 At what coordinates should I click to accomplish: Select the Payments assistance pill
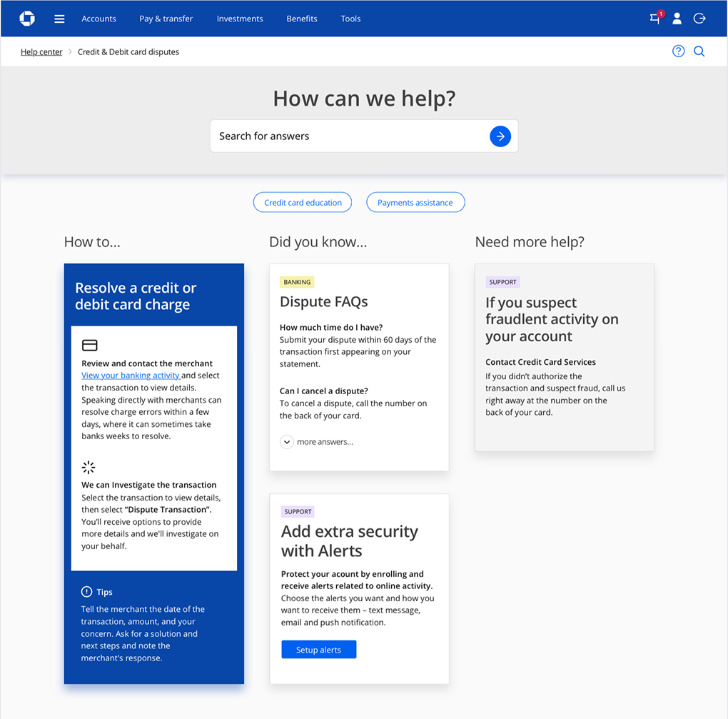point(415,203)
